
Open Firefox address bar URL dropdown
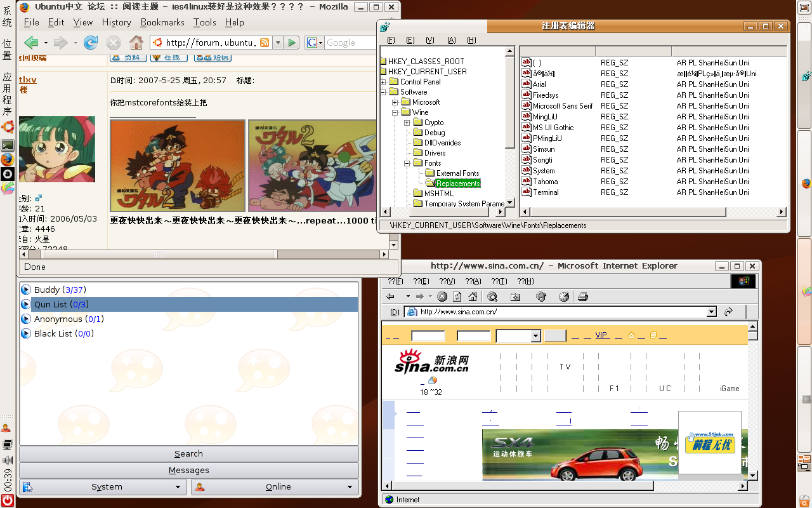(277, 43)
